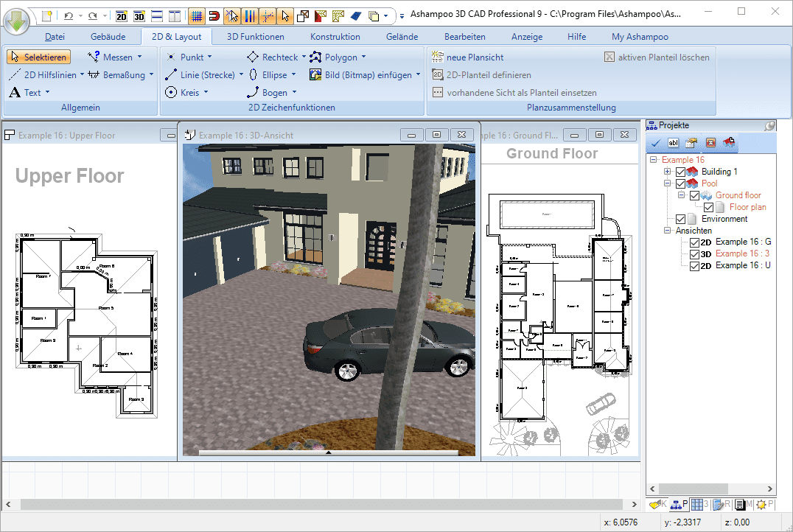Screen dimensions: 793x532
Task: Open the sun-icon P tab at bottom right
Action: (x=762, y=504)
